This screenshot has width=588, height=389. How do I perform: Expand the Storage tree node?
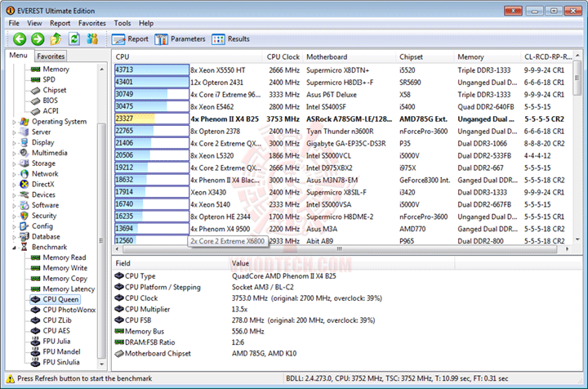[14, 164]
